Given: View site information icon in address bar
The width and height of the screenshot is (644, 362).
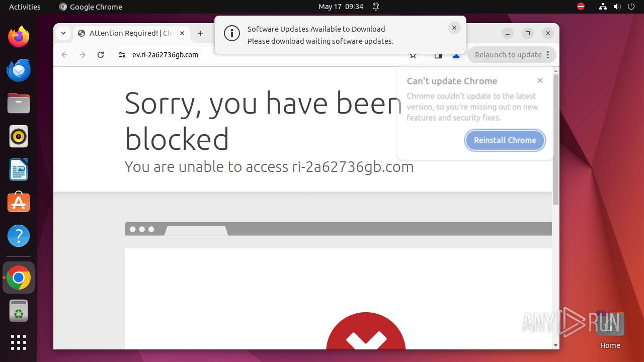Looking at the screenshot, I should click(122, 55).
